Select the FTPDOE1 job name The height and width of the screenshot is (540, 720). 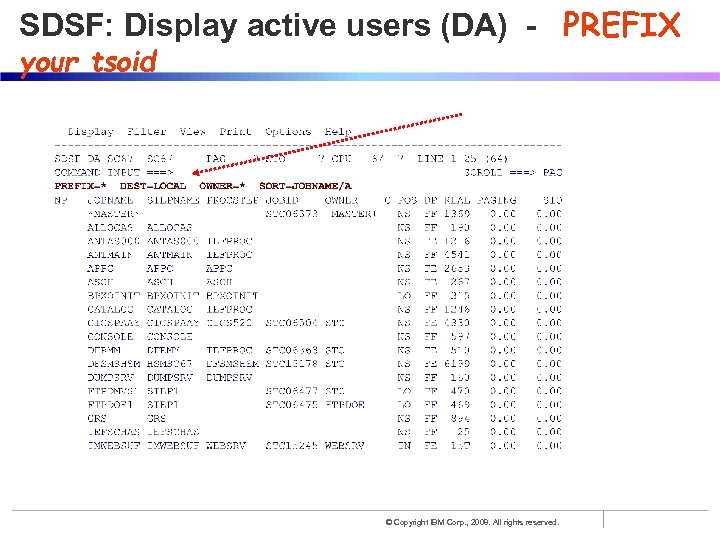coord(110,405)
